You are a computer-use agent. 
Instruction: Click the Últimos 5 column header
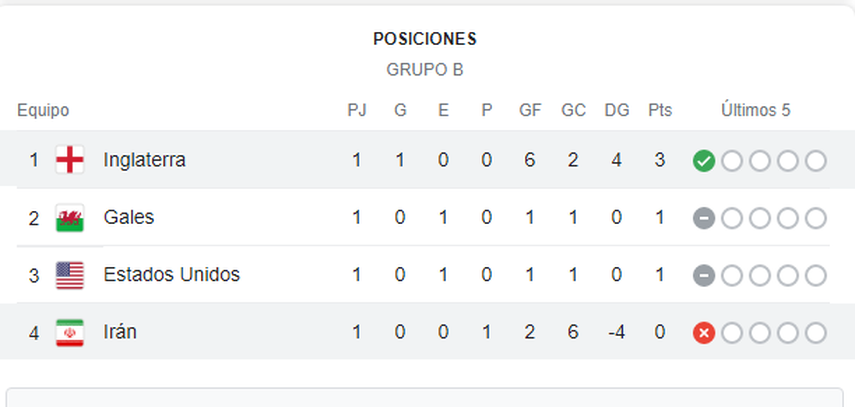click(756, 111)
